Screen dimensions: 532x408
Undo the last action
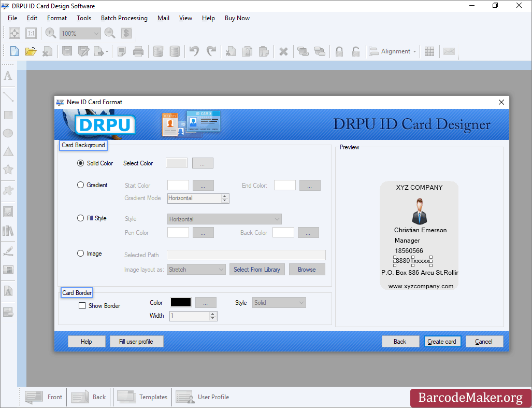click(194, 51)
